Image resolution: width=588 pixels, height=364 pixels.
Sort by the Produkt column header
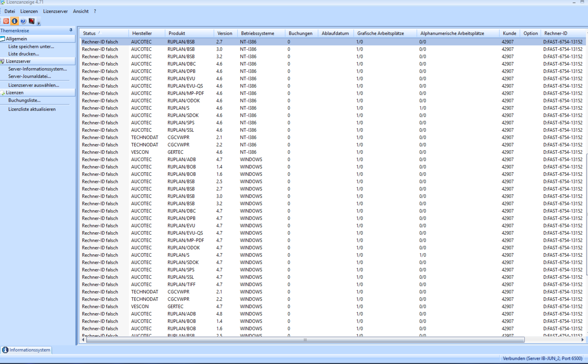pyautogui.click(x=177, y=33)
